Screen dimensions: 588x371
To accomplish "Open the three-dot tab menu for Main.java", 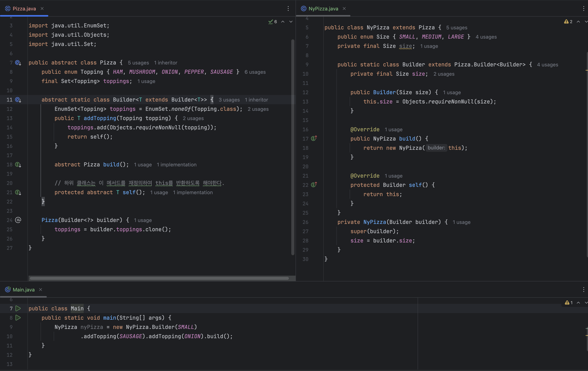I will 584,290.
